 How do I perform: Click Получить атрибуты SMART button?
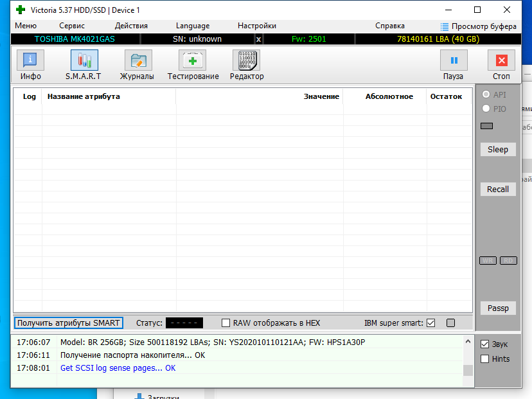[x=69, y=323]
